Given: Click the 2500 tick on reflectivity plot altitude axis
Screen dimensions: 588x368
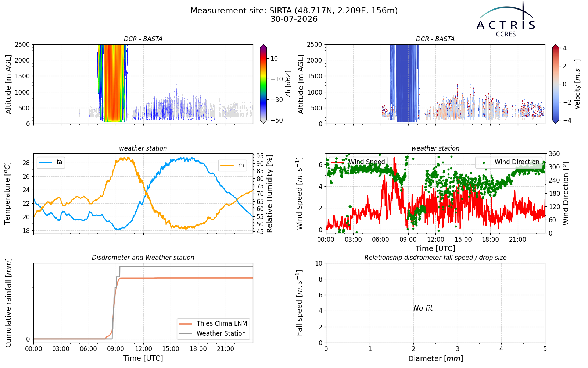Looking at the screenshot, I should (22, 45).
